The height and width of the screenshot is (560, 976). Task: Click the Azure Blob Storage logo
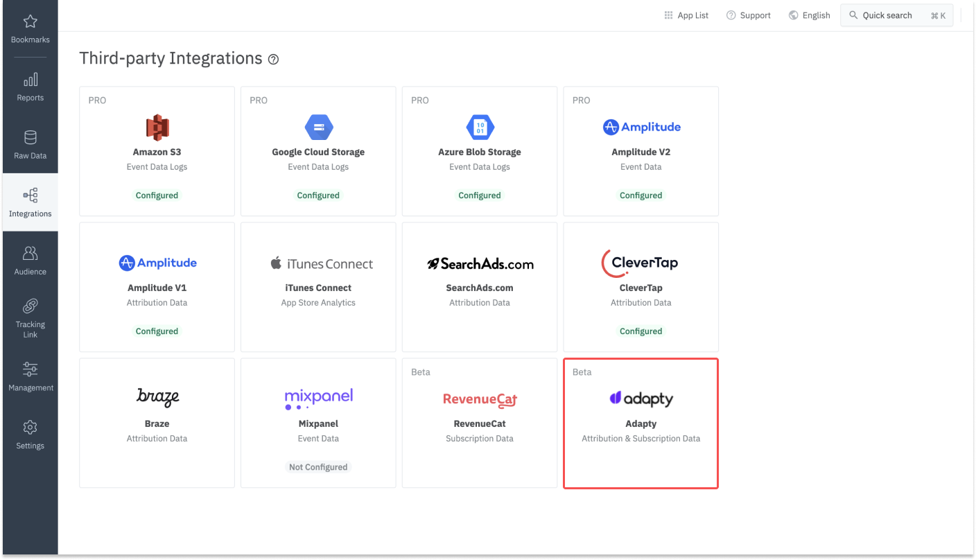point(480,128)
